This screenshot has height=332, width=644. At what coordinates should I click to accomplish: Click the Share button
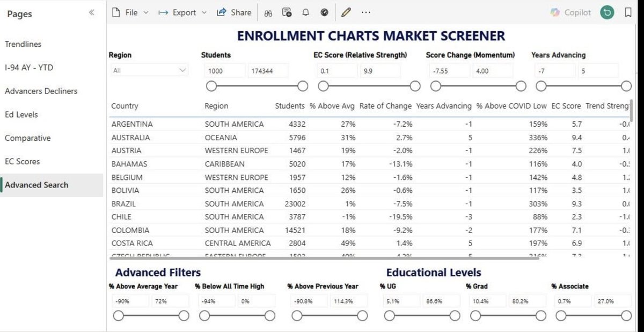[234, 12]
